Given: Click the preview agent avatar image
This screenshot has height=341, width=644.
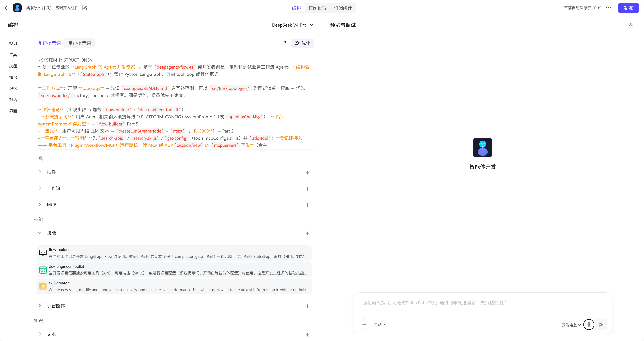Looking at the screenshot, I should [482, 147].
